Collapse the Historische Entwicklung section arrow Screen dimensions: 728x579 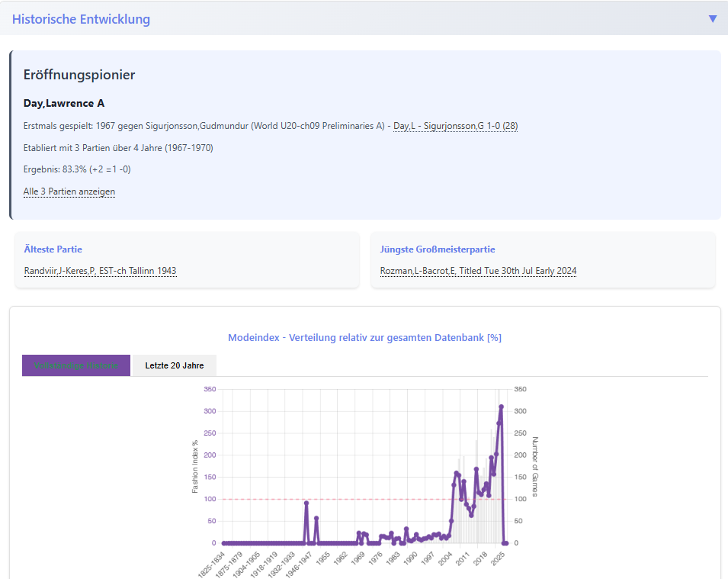[x=713, y=19]
